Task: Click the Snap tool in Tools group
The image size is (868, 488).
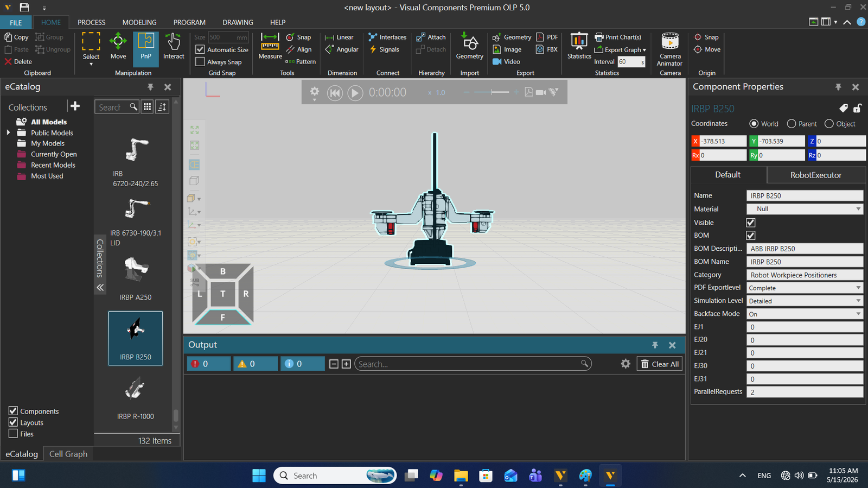Action: click(299, 37)
